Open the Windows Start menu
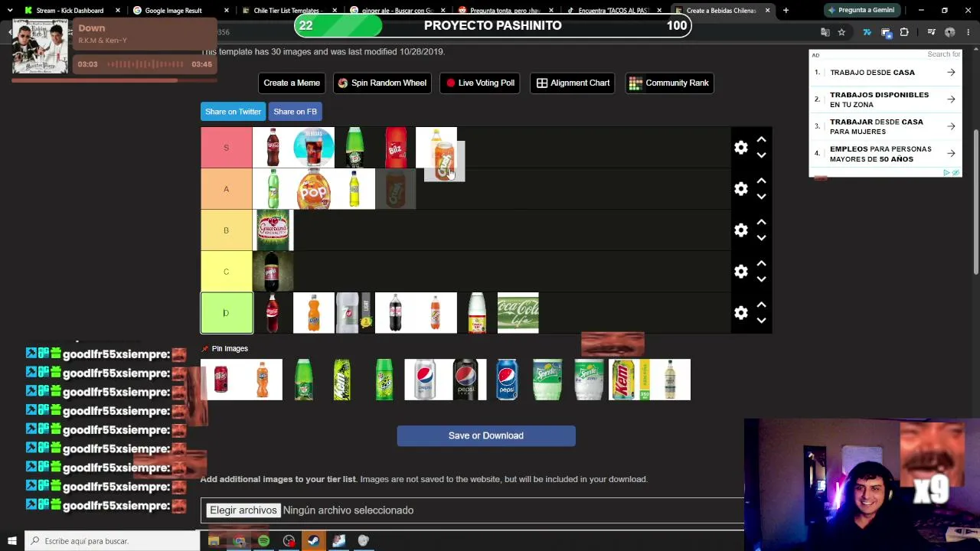 coord(11,541)
